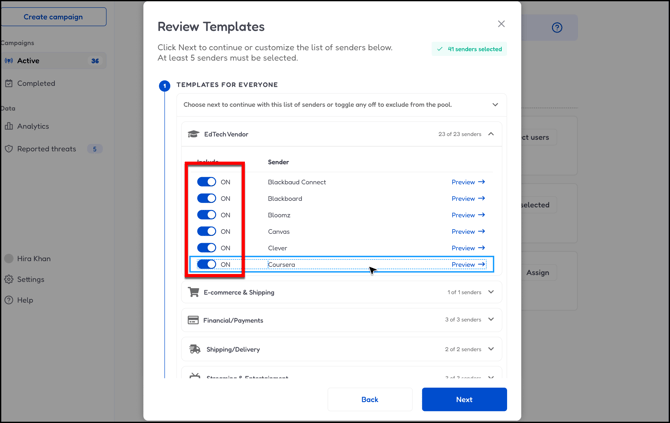Open the Active campaigns tab
This screenshot has width=670, height=423.
[53, 61]
